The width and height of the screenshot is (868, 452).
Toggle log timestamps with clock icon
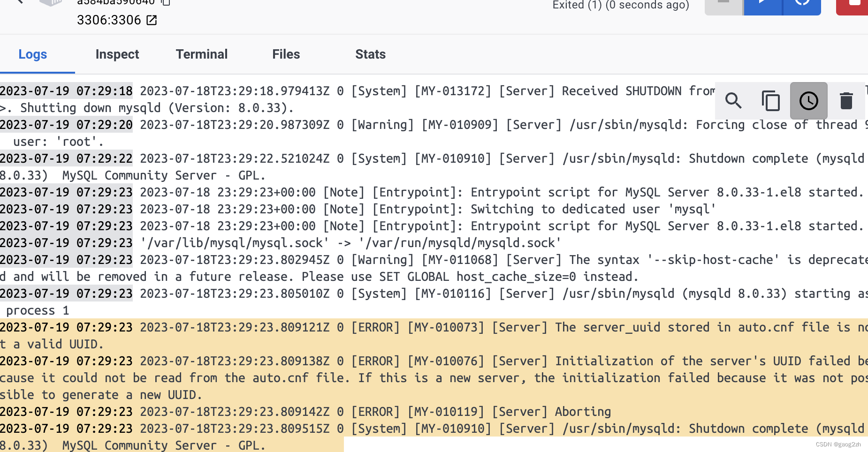pyautogui.click(x=808, y=100)
